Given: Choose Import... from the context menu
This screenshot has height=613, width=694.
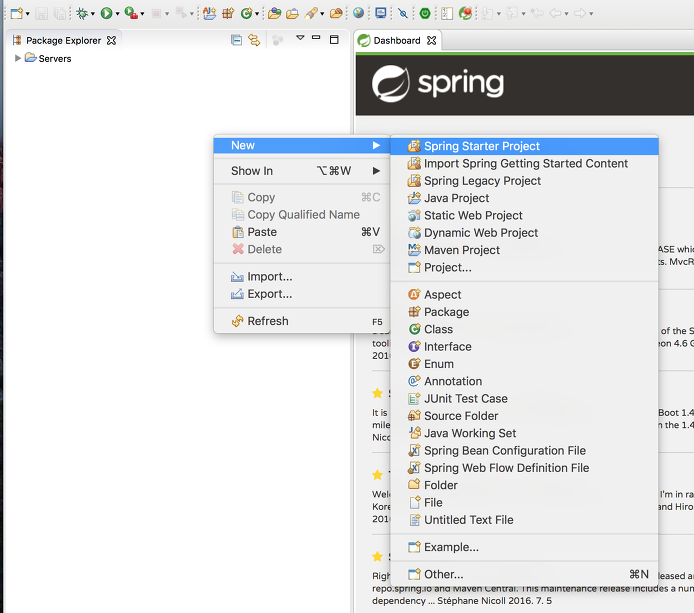Looking at the screenshot, I should [302, 277].
